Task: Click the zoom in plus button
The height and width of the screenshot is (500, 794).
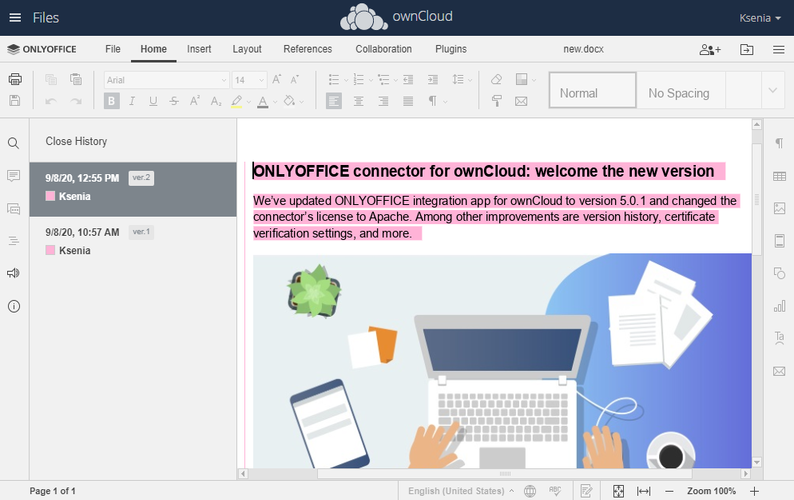Action: pos(755,491)
